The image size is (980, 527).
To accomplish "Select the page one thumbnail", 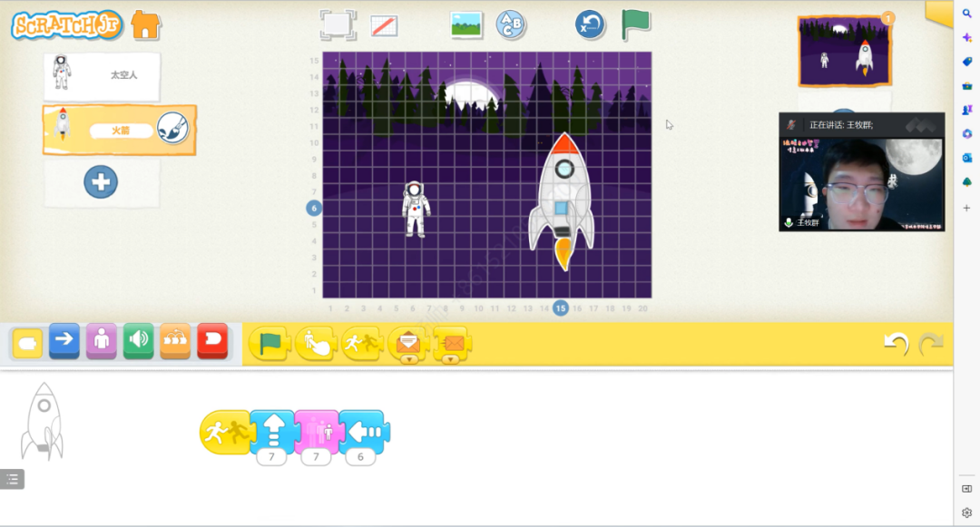I will coord(844,51).
